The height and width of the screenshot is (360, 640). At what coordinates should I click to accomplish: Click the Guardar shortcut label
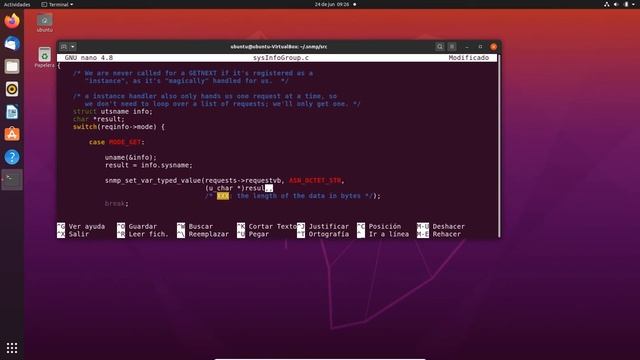[x=142, y=226]
